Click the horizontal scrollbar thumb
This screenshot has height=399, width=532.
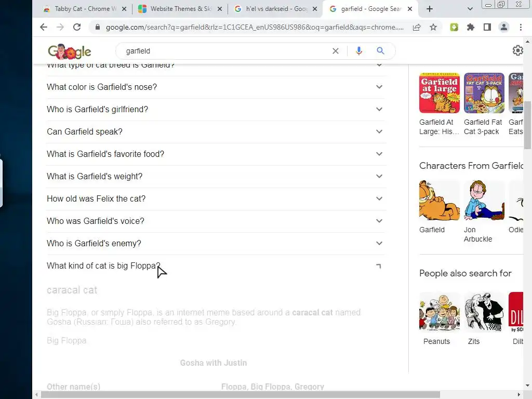pyautogui.click(x=241, y=395)
